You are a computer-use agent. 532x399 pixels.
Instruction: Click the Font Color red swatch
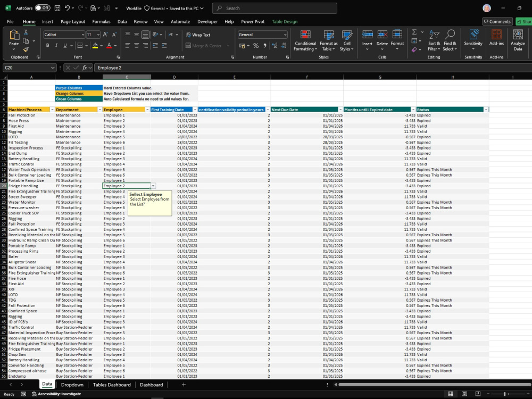click(109, 45)
